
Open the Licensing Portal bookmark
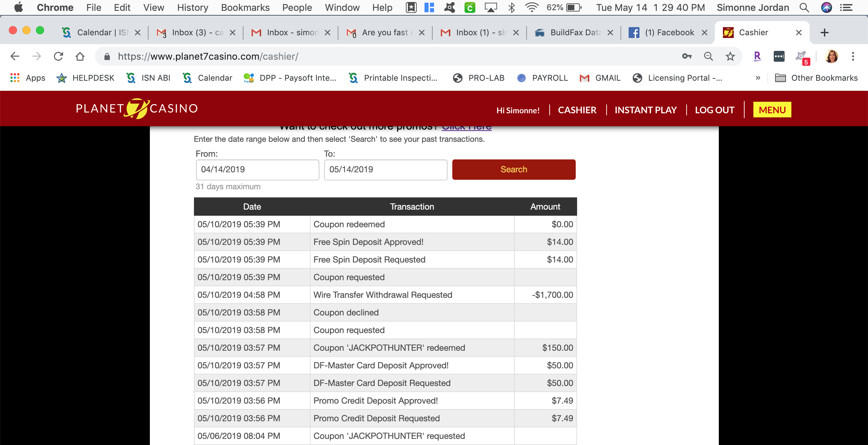tap(677, 78)
